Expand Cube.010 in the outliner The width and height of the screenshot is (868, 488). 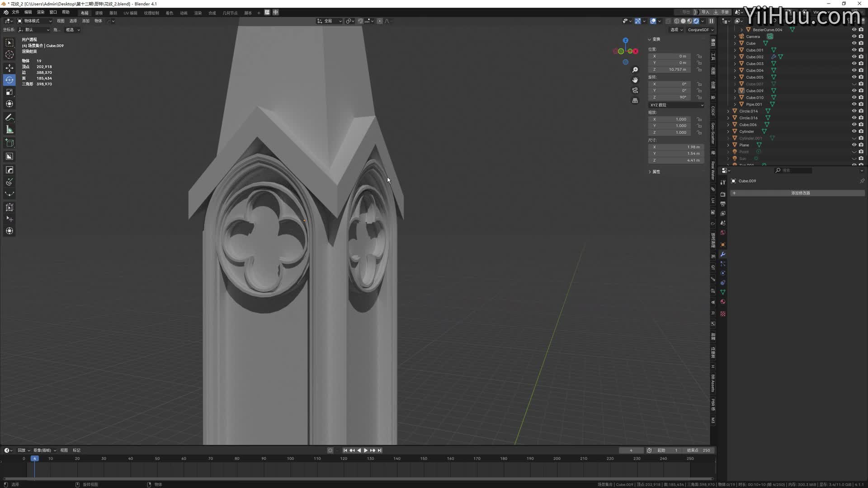coord(735,98)
